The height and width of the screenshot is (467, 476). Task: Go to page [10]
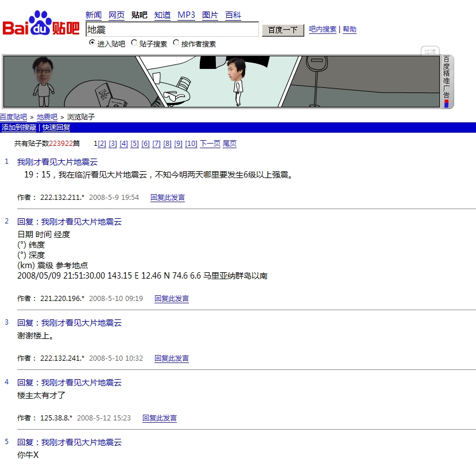pos(191,144)
